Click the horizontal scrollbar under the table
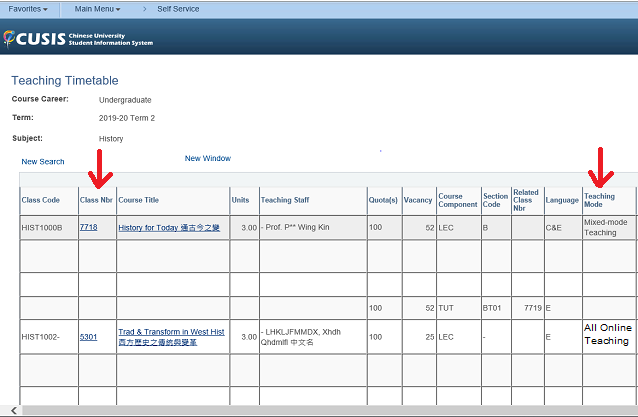638x417 pixels. (x=300, y=410)
